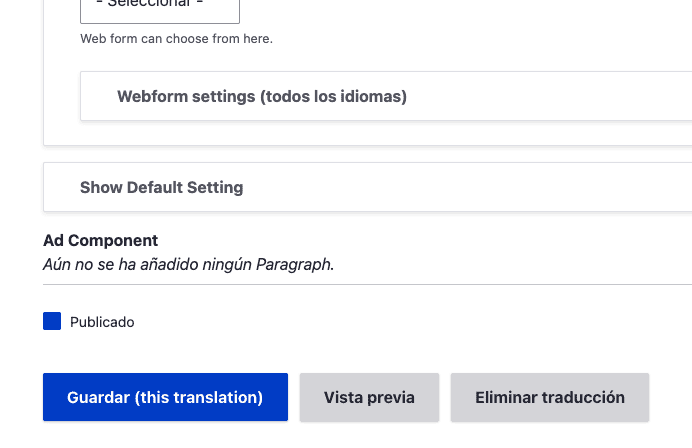Click the word 'Paragraph' in the empty message
Screen dimensions: 692x448
click(x=292, y=265)
